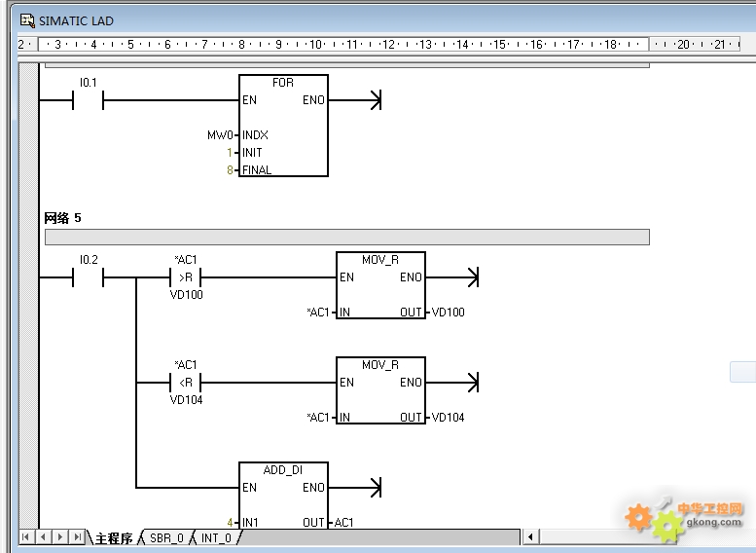Click INIT value 1 of FOR box
The image size is (756, 553).
pyautogui.click(x=230, y=153)
